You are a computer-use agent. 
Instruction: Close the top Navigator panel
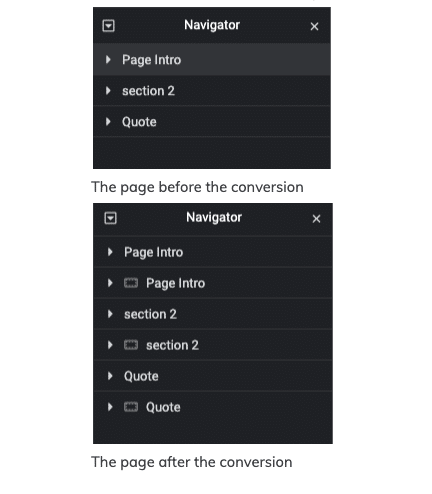[314, 26]
